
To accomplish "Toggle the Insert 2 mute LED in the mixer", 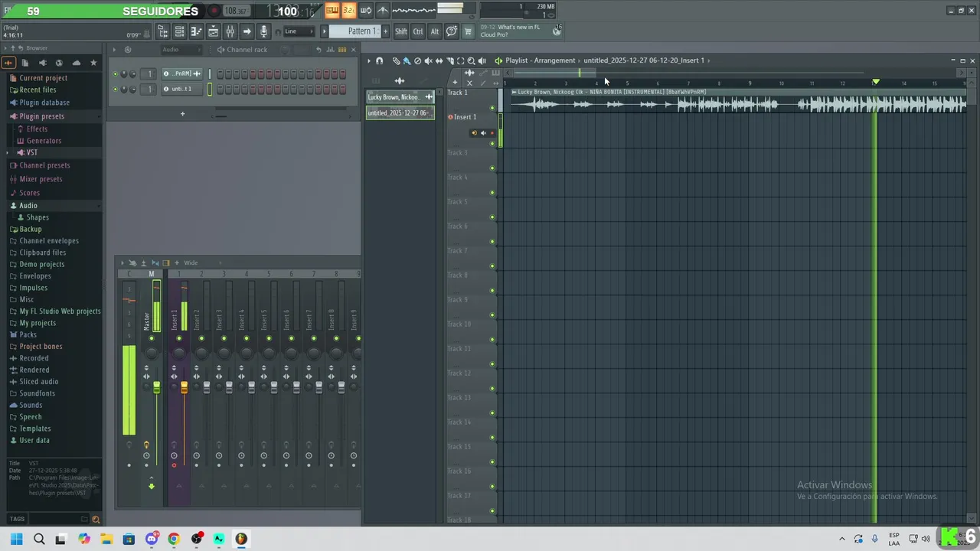I will (201, 338).
